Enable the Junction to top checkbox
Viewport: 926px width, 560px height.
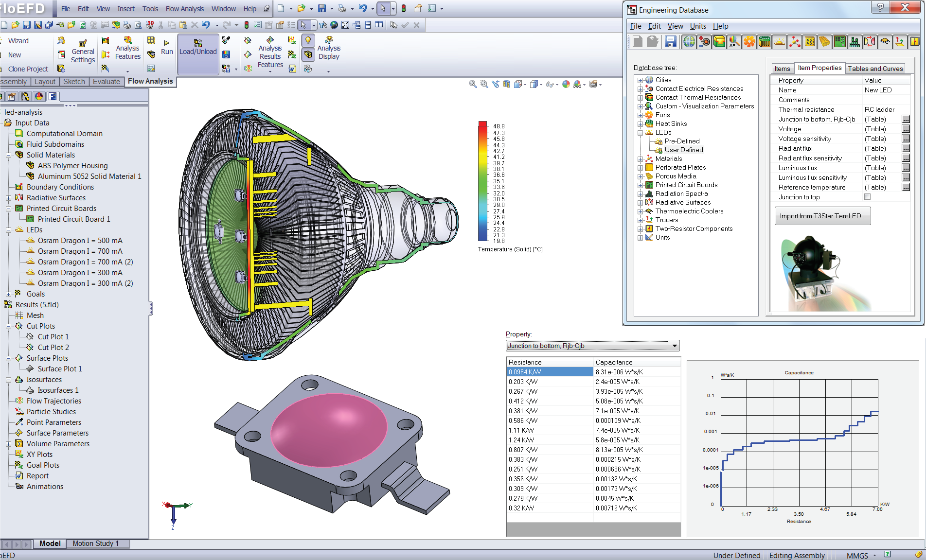pyautogui.click(x=867, y=197)
